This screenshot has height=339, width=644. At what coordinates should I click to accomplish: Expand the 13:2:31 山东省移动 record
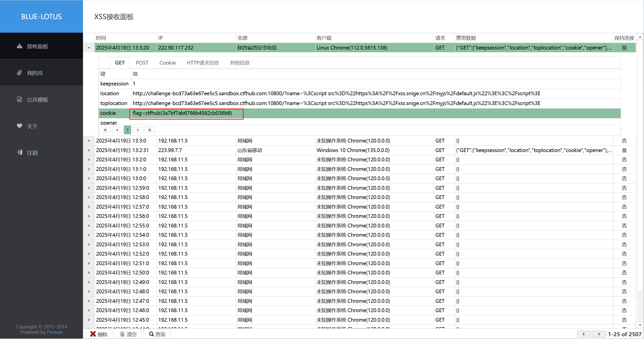[x=89, y=150]
